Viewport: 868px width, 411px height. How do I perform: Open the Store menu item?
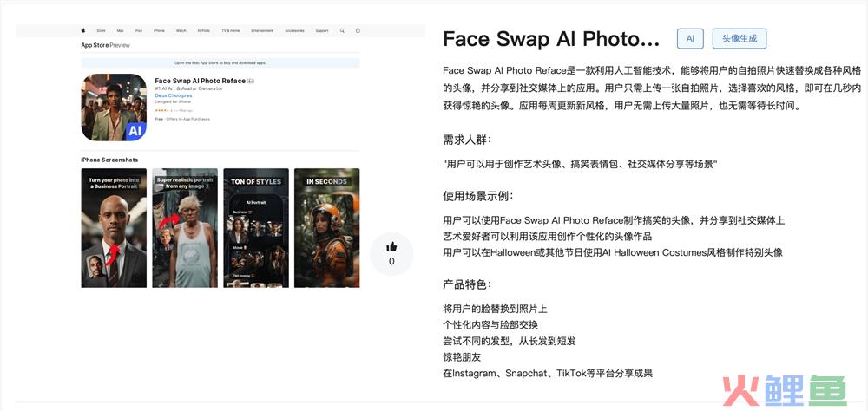(101, 30)
